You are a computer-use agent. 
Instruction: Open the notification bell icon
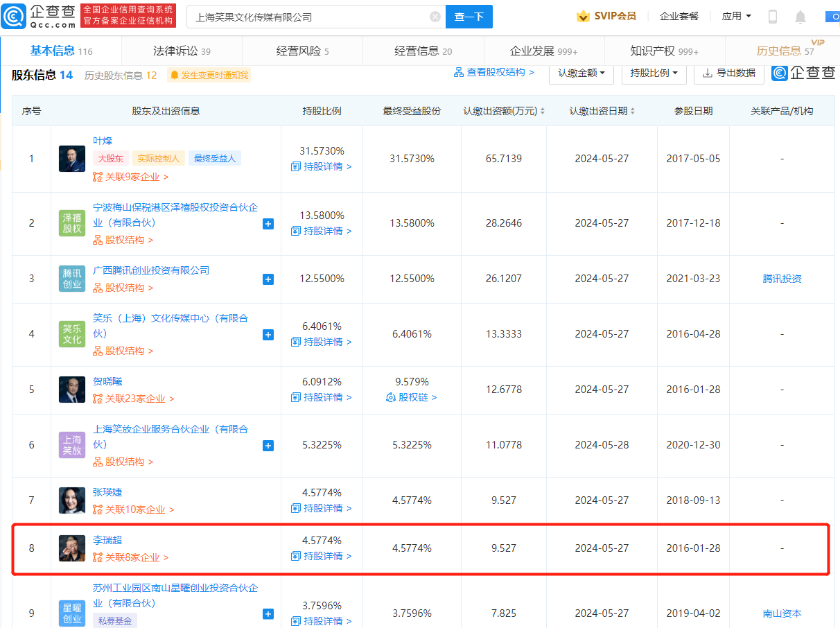(x=800, y=17)
